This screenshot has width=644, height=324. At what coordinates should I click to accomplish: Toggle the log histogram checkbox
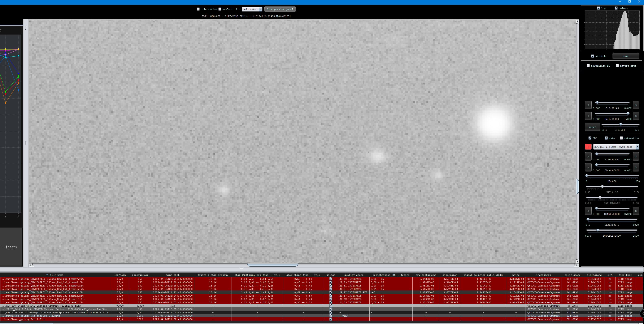pos(599,8)
